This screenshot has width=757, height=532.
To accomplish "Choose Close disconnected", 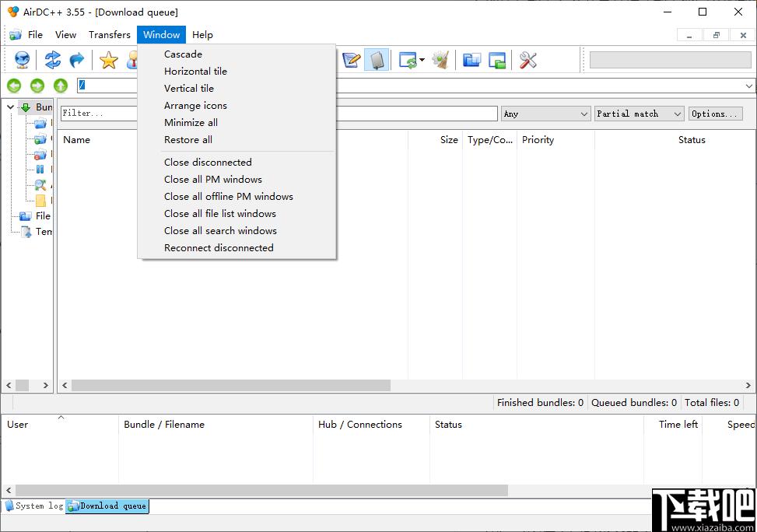I will (x=237, y=163).
